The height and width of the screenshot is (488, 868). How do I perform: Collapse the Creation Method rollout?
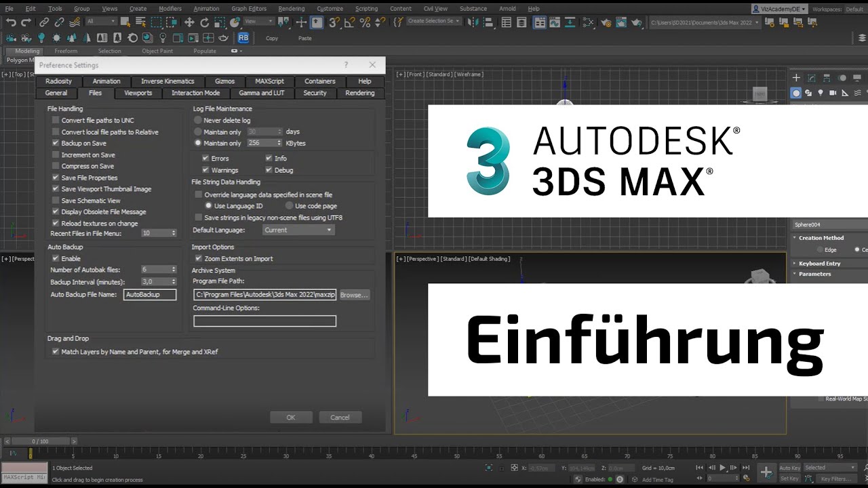821,238
